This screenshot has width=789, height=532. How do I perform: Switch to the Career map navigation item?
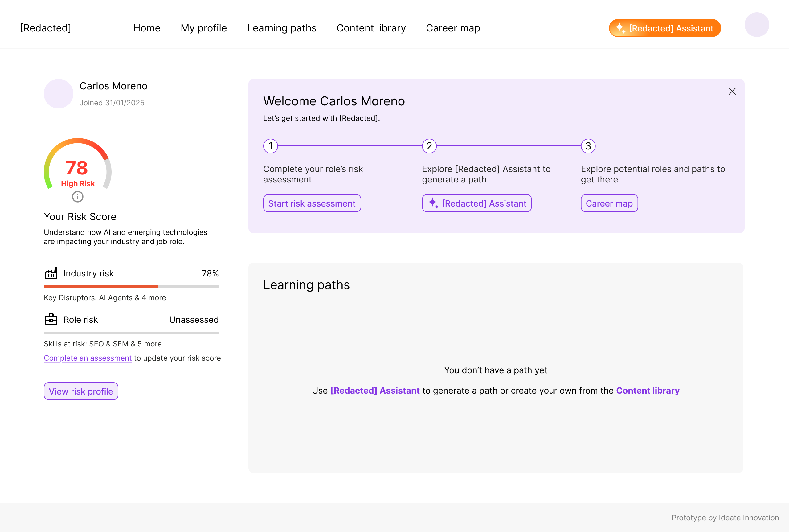click(x=453, y=28)
